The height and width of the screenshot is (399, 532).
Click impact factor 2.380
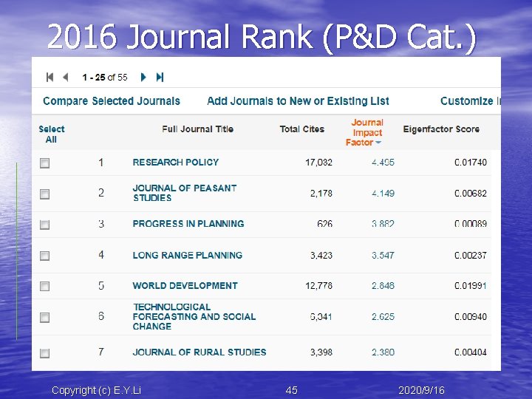pyautogui.click(x=383, y=352)
